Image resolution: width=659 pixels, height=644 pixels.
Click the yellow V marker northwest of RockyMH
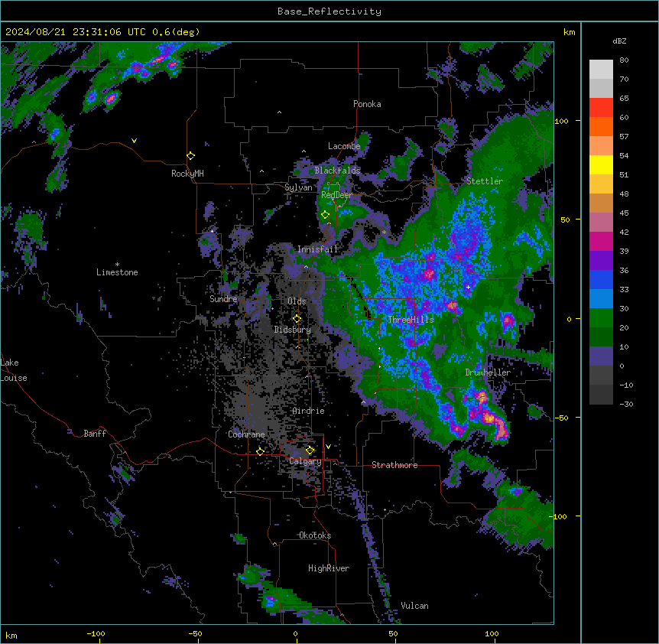point(134,141)
